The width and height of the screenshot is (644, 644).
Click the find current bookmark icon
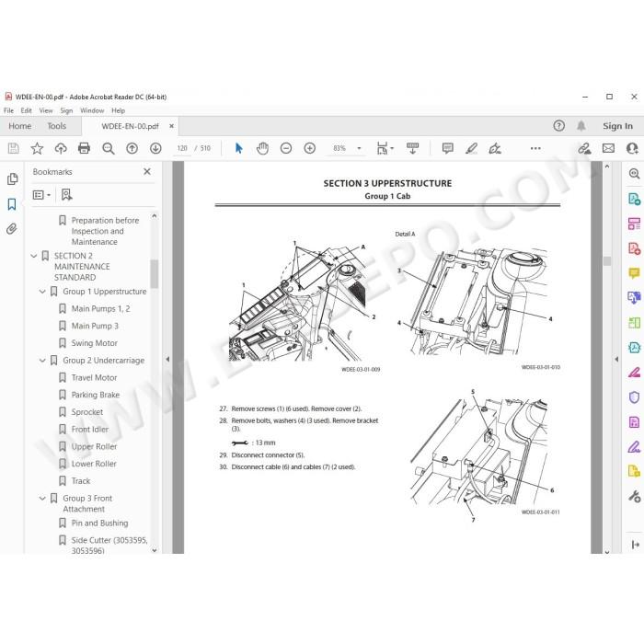click(66, 195)
